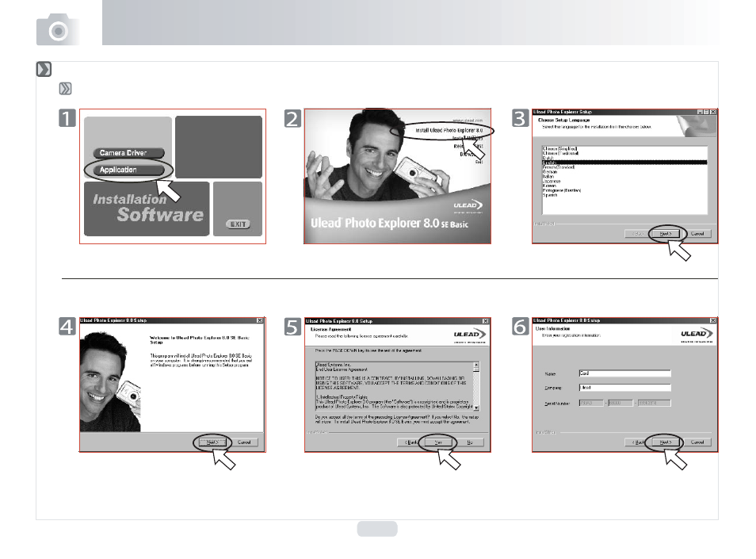Click Cancel in the User Information dialog
The height and width of the screenshot is (559, 756).
pos(697,442)
